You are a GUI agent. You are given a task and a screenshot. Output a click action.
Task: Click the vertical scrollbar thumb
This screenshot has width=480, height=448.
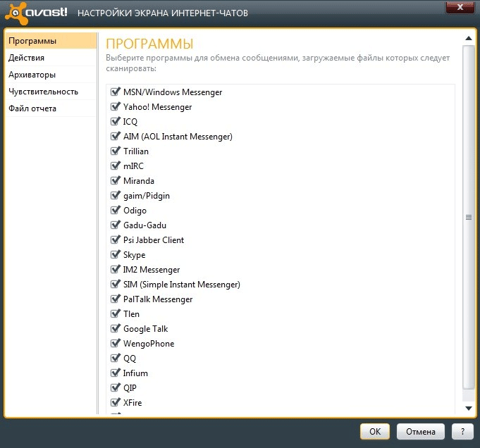(x=468, y=217)
